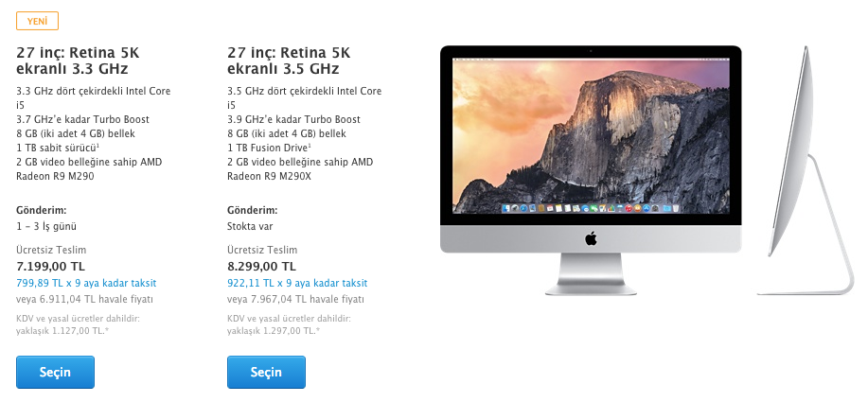Click the blue Messages bubble dock icon

(x=585, y=208)
